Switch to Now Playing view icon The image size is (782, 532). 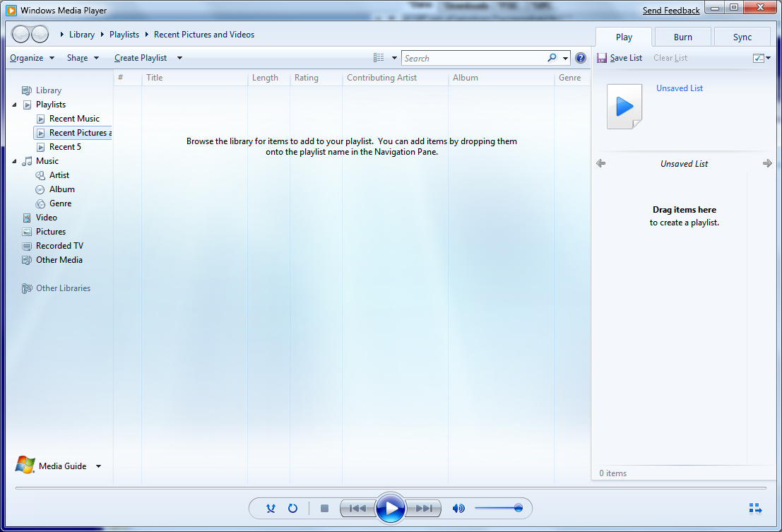coord(756,508)
